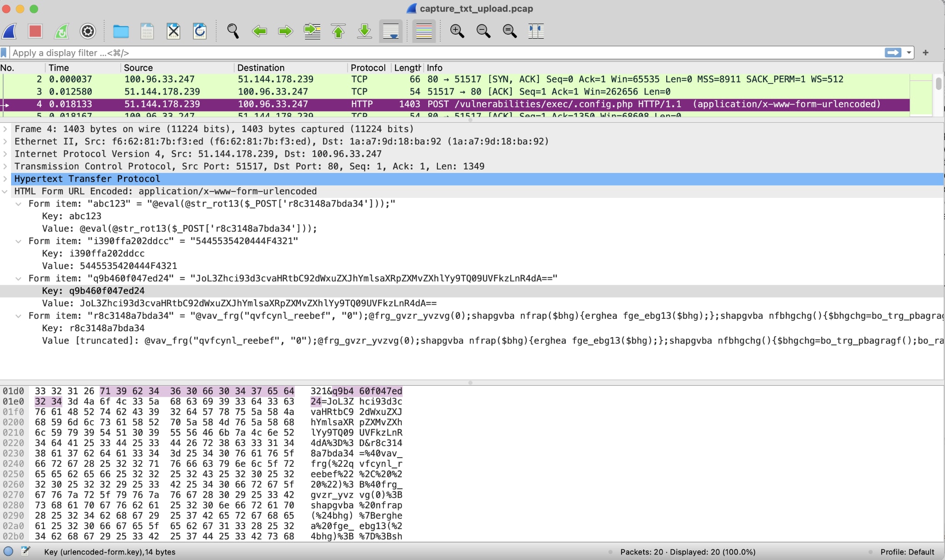Screen dimensions: 945x560
Task: Go forward in packet history arrow
Action: [x=286, y=31]
